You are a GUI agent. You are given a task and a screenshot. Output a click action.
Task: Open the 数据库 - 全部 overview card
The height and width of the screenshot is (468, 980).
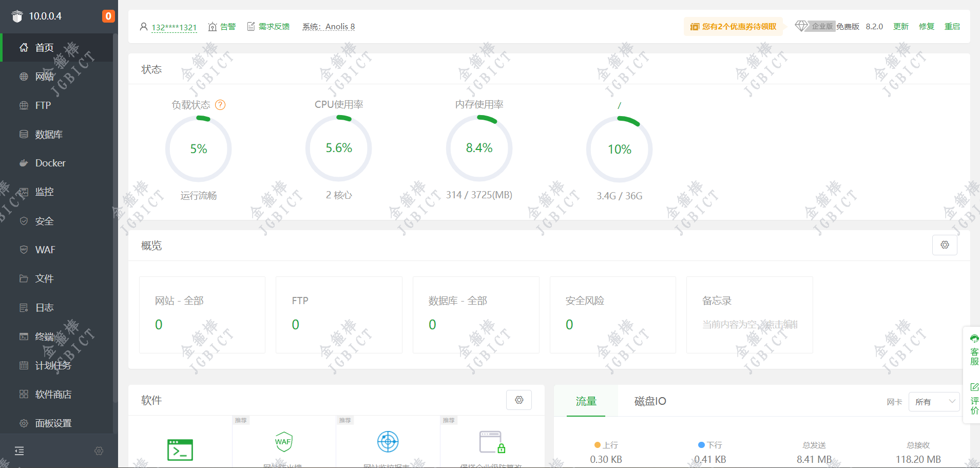pos(476,315)
